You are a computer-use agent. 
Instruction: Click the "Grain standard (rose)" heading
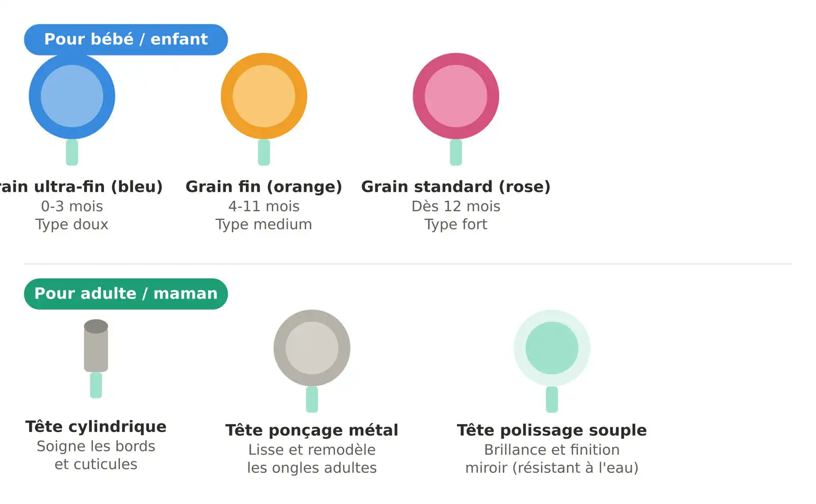pyautogui.click(x=456, y=187)
